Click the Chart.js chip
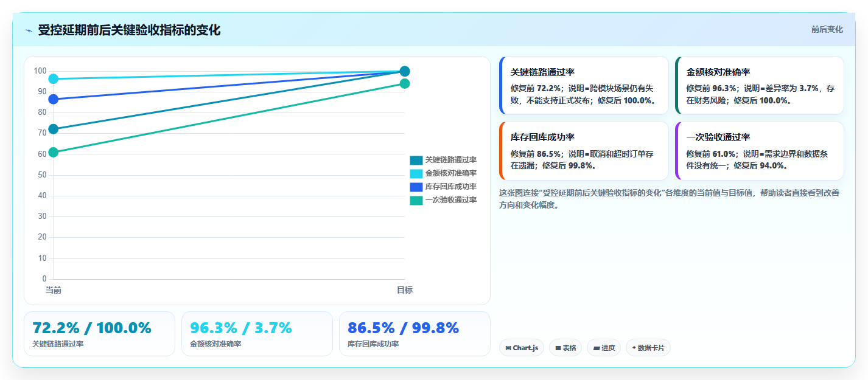The image size is (868, 380). tap(522, 348)
